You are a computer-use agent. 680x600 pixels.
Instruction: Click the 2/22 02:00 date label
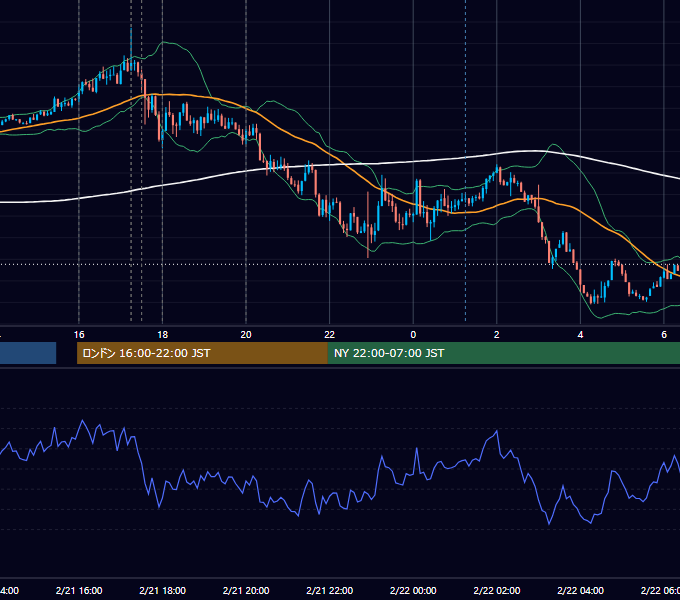tap(497, 590)
